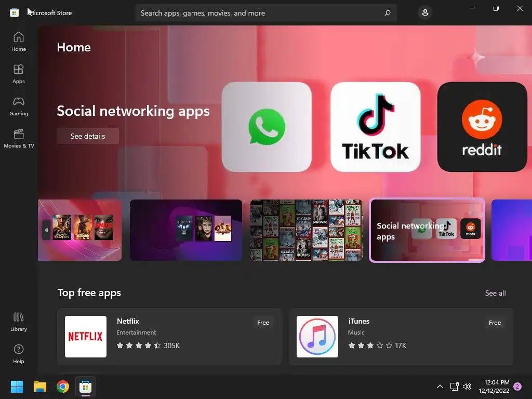
Task: Click the Netflix app icon
Action: tap(86, 337)
